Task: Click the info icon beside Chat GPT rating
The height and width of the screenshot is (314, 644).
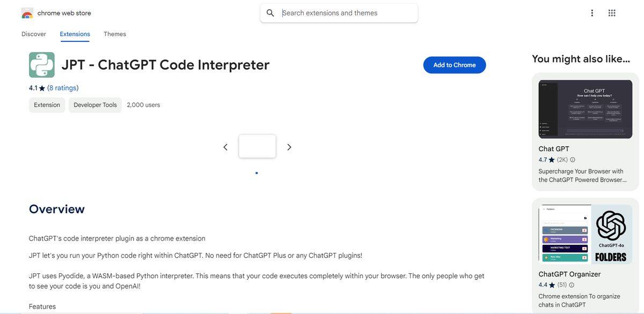Action: pos(573,160)
